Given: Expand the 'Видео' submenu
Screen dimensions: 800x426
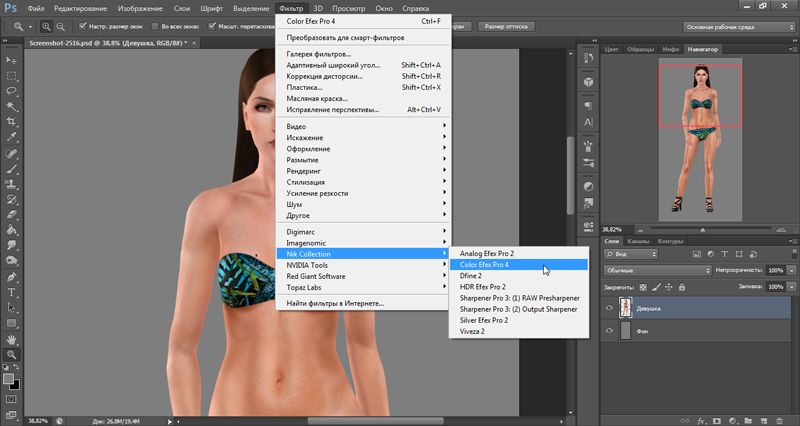Looking at the screenshot, I should (x=363, y=127).
